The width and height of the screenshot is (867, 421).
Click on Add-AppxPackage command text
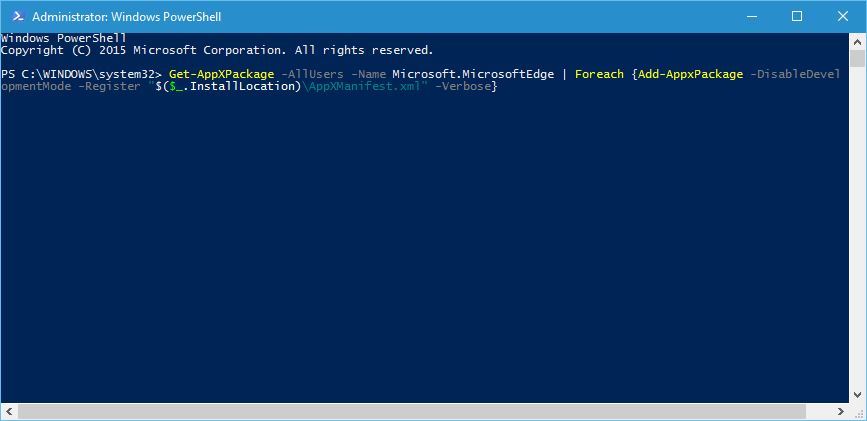pyautogui.click(x=691, y=74)
